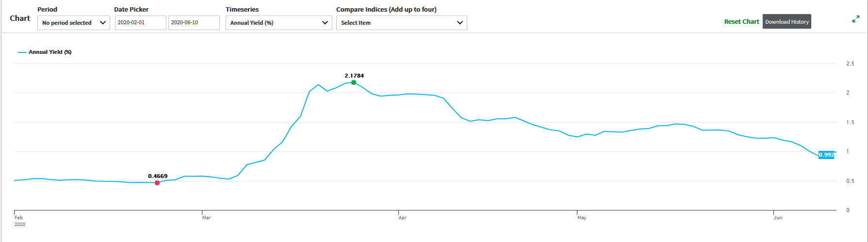This screenshot has width=868, height=242.
Task: Click the red minimum point marker
Action: pyautogui.click(x=157, y=183)
